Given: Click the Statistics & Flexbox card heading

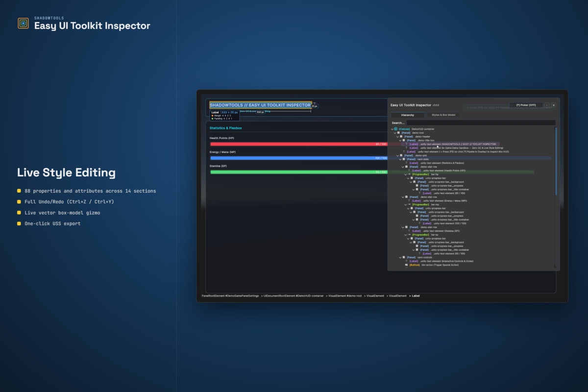Looking at the screenshot, I should pos(226,128).
